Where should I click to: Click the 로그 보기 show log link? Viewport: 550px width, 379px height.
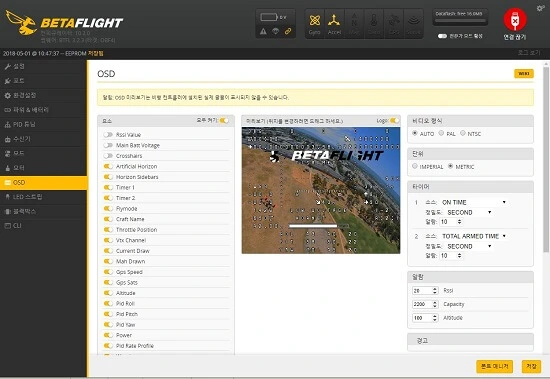529,53
